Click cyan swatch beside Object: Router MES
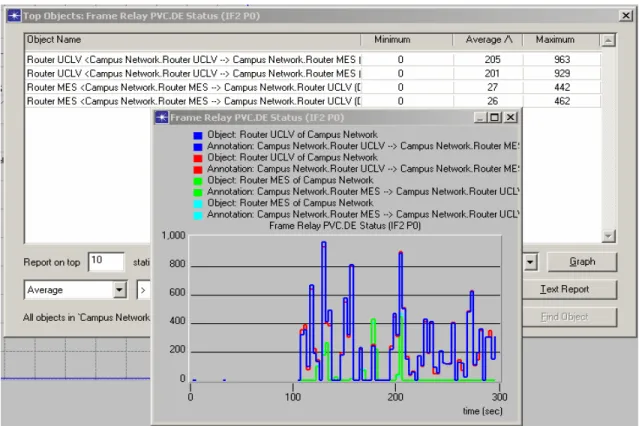The image size is (639, 426). (x=198, y=204)
